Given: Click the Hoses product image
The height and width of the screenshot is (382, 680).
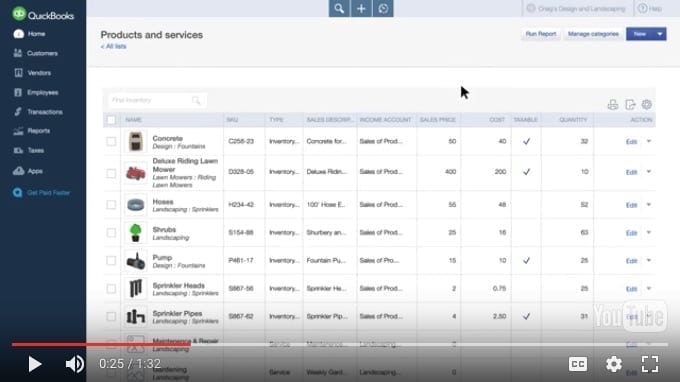Looking at the screenshot, I should [135, 205].
